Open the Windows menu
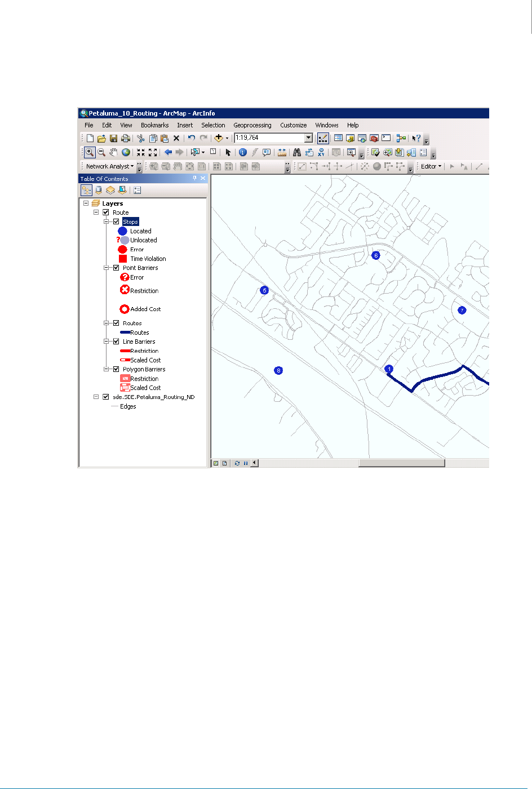The image size is (532, 789). tap(327, 125)
